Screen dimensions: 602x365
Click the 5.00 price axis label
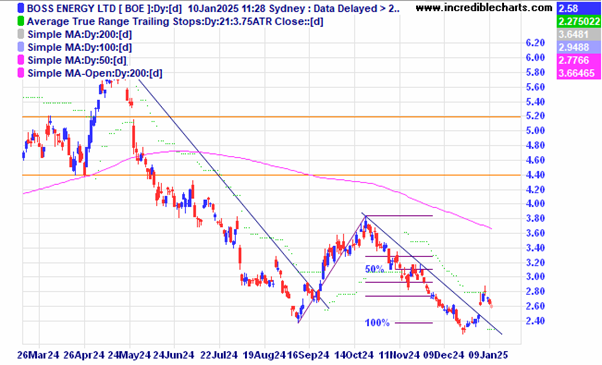(535, 130)
